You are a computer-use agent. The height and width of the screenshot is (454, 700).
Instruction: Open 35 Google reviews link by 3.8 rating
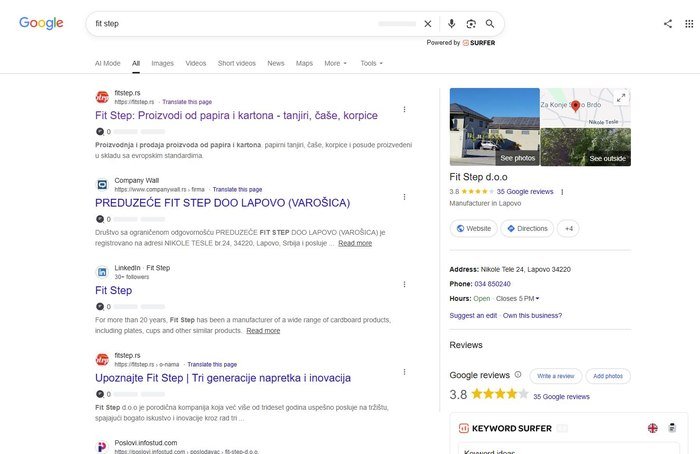click(x=561, y=397)
